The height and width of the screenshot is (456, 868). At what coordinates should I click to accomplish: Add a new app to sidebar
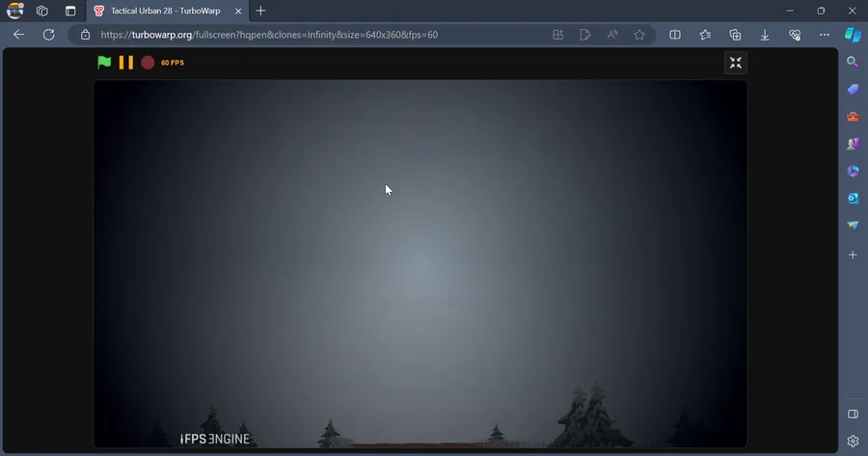pyautogui.click(x=853, y=255)
